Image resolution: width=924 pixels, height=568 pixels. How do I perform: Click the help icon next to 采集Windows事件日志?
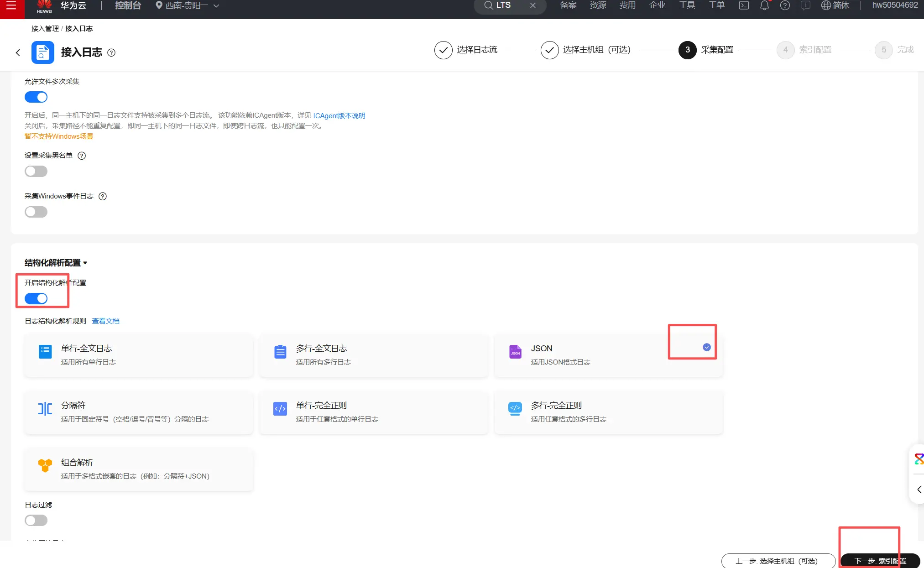click(x=103, y=196)
